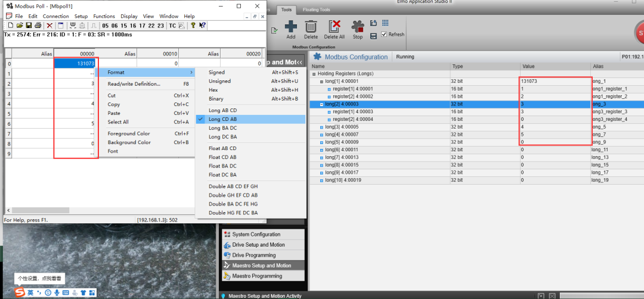
Task: Click the grayed Disconnect icon in Modbus Poll toolbar
Action: 81,26
